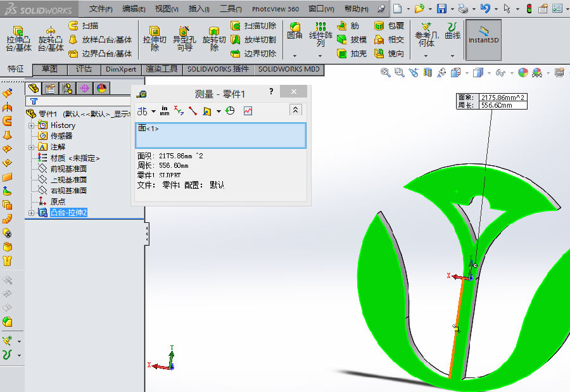Screen dimensions: 570x392
Task: Click units/precision icon in Measure dialog
Action: point(165,111)
